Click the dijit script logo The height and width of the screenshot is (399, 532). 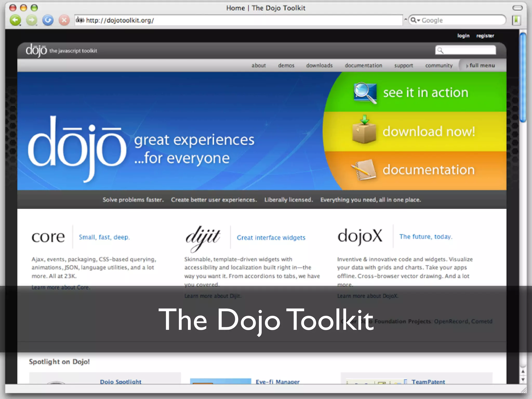203,239
